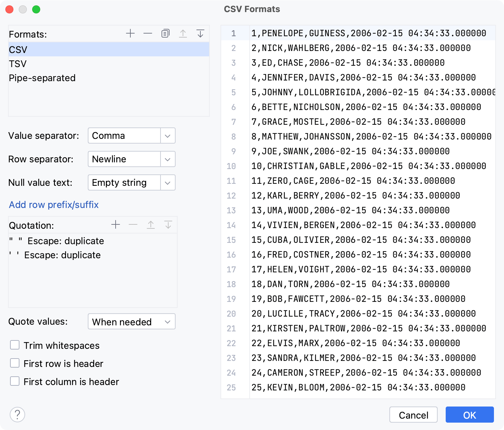Add a new quotation rule with plus icon
Screen dimensions: 504x430
[116, 224]
